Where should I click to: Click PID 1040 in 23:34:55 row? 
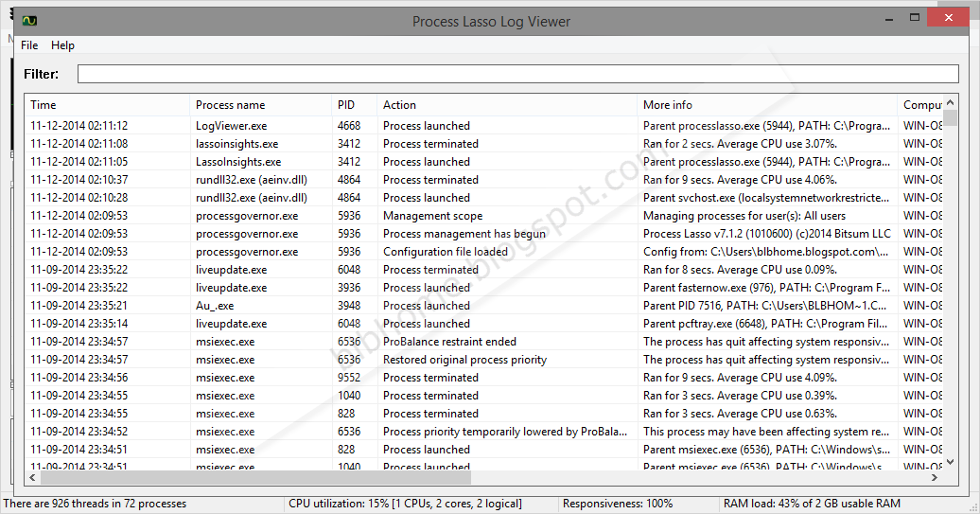[x=349, y=396]
